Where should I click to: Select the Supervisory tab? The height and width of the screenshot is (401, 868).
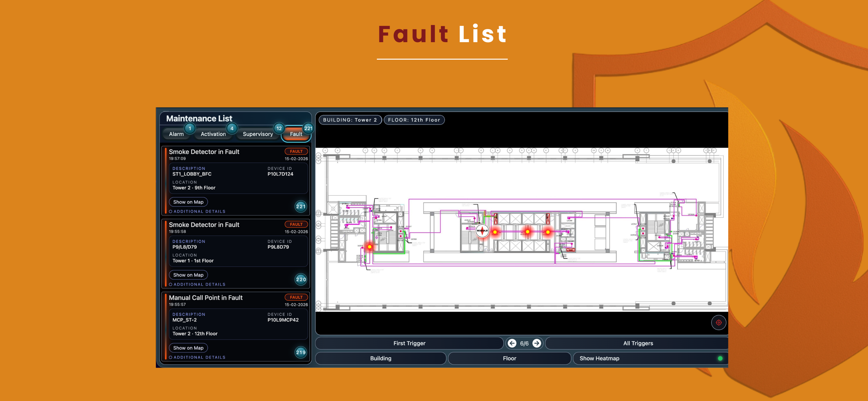tap(258, 134)
